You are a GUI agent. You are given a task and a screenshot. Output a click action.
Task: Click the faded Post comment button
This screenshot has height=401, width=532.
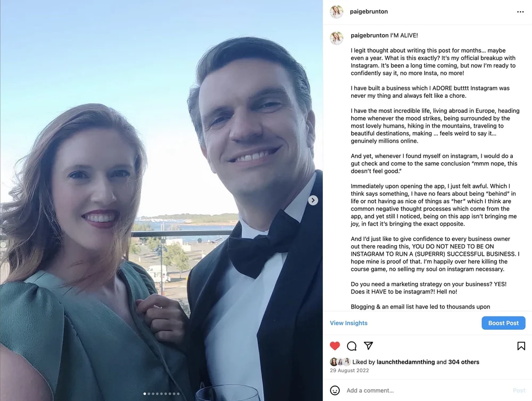point(519,390)
